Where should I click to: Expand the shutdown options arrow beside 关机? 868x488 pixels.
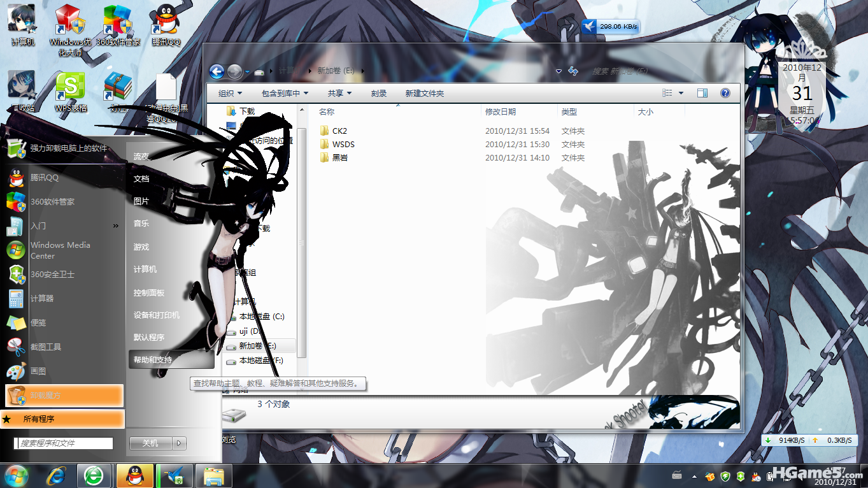click(x=180, y=443)
